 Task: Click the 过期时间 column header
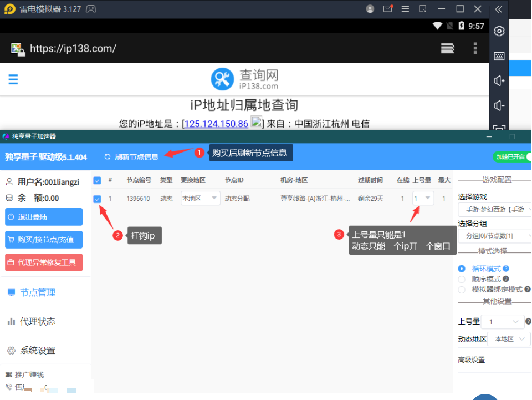pos(370,180)
